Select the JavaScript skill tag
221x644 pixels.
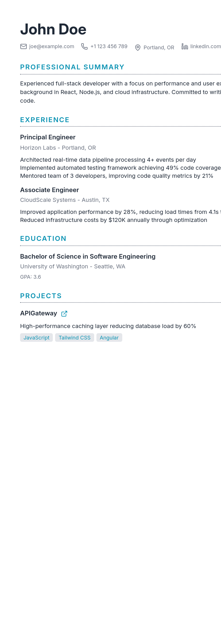click(36, 337)
